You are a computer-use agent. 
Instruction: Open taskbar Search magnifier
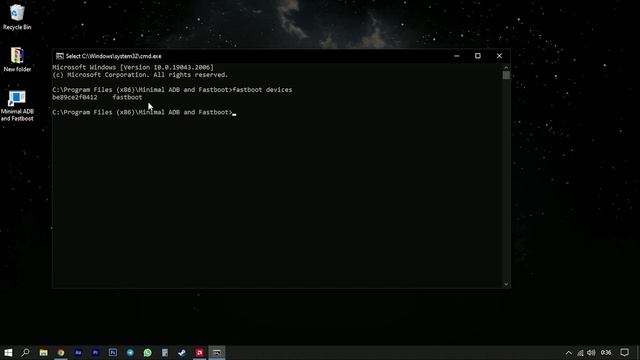click(x=25, y=352)
